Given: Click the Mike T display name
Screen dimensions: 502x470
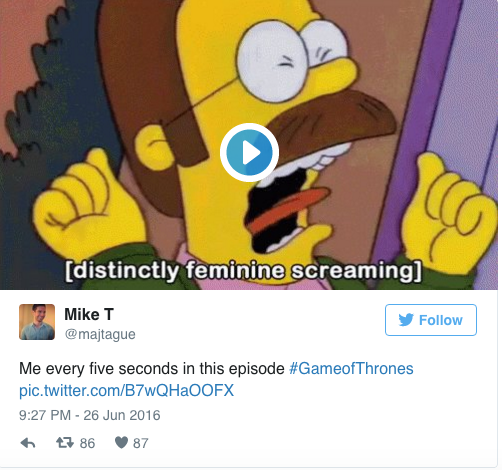Looking at the screenshot, I should pyautogui.click(x=89, y=314).
